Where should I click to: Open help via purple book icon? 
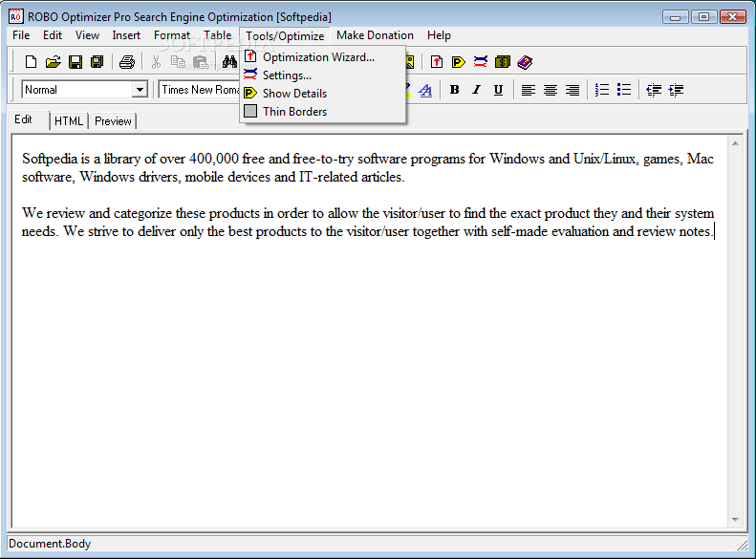click(x=525, y=62)
